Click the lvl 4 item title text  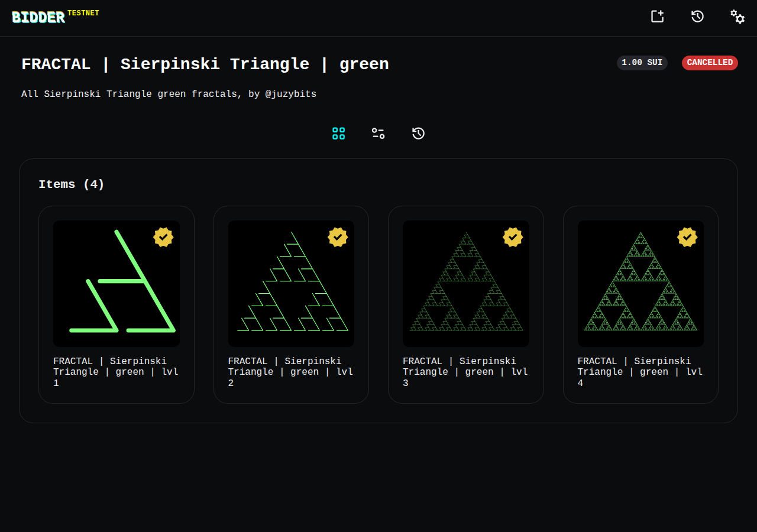click(640, 372)
